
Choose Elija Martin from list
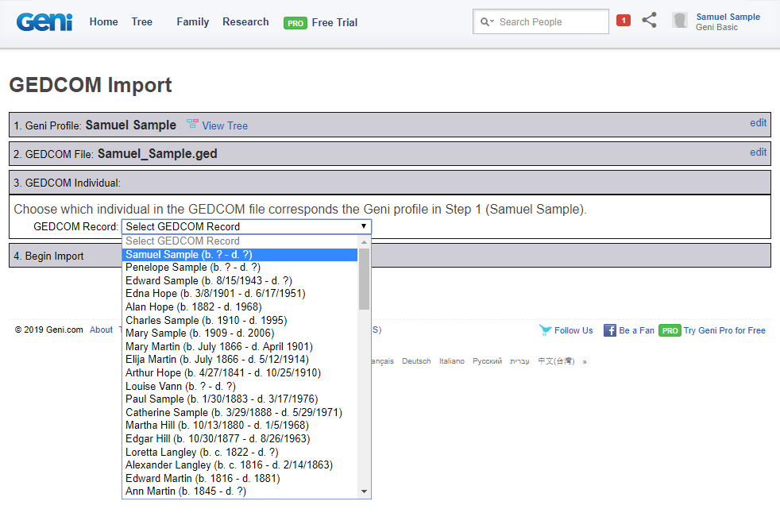[239, 360]
